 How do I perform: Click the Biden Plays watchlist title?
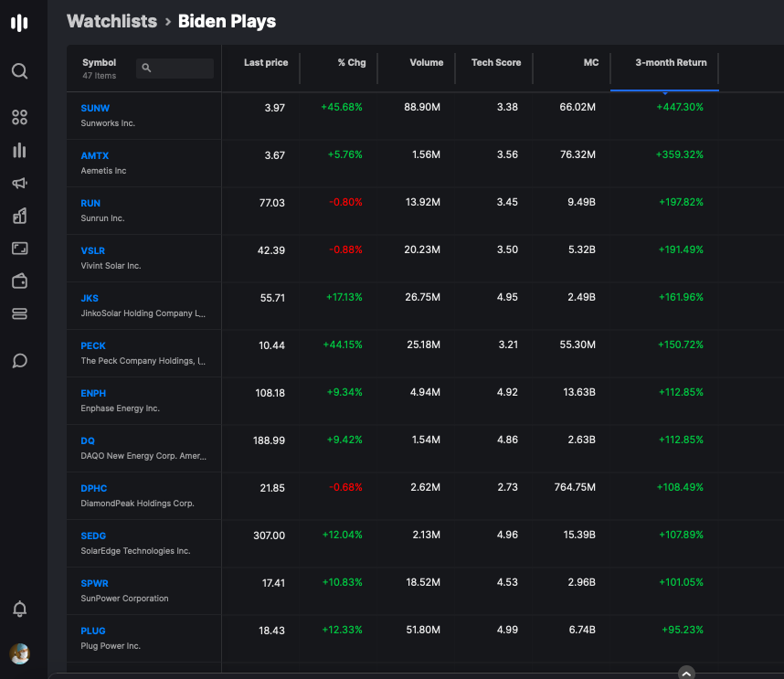click(227, 21)
